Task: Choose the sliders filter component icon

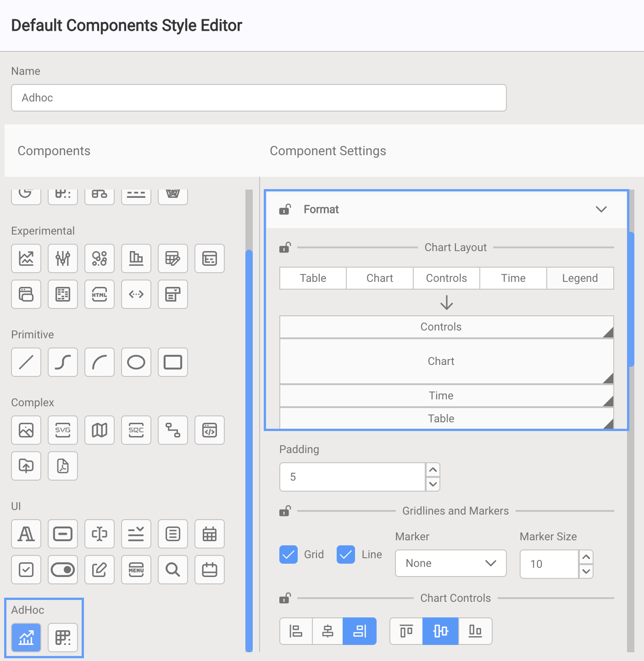Action: pos(63,258)
